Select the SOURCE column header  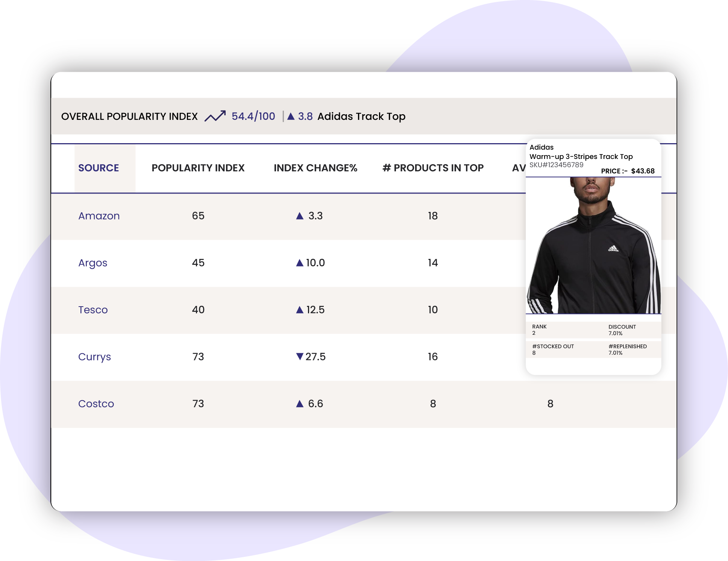coord(99,168)
